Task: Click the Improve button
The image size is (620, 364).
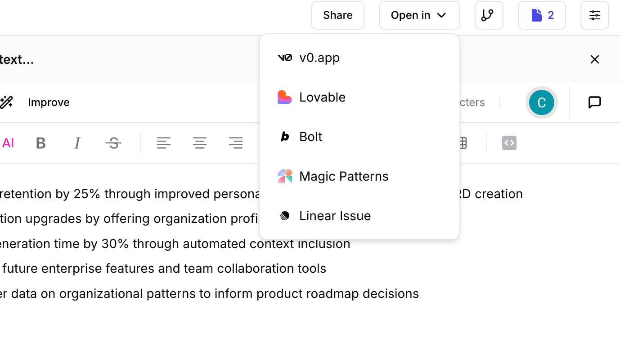Action: pos(49,102)
